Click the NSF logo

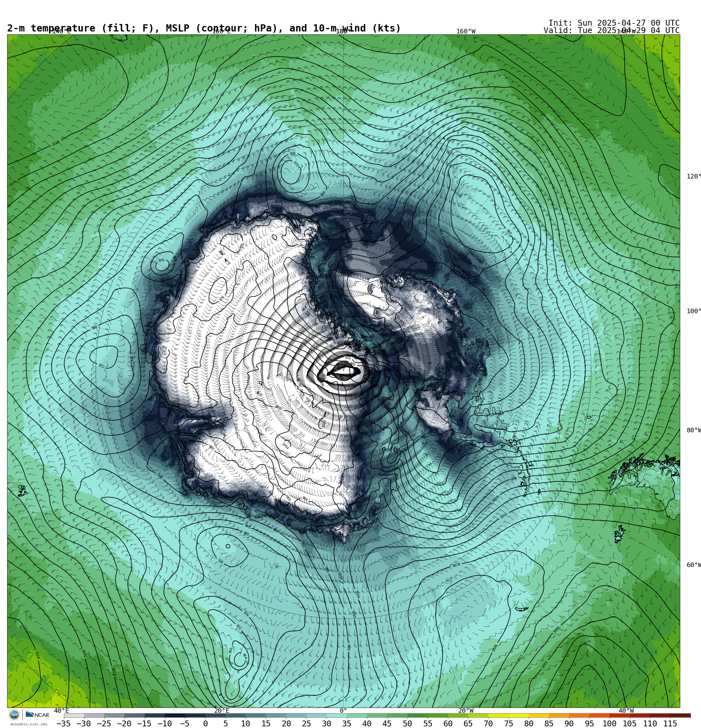click(14, 715)
